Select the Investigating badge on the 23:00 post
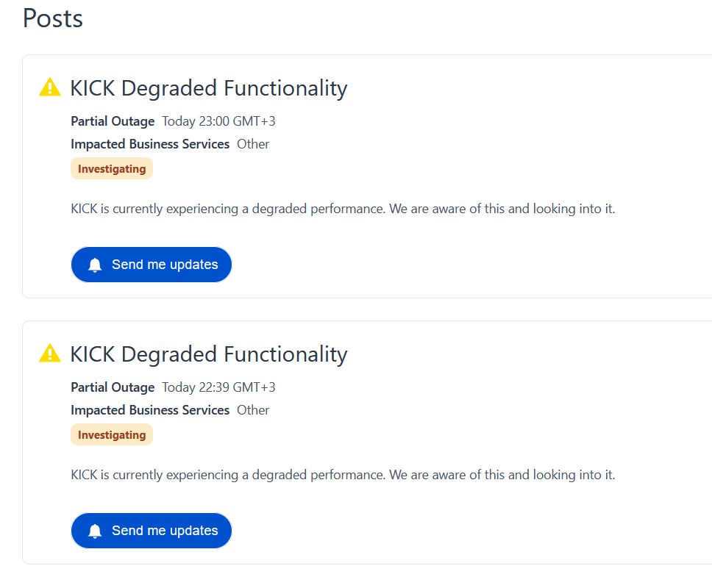Image resolution: width=712 pixels, height=588 pixels. [x=112, y=169]
